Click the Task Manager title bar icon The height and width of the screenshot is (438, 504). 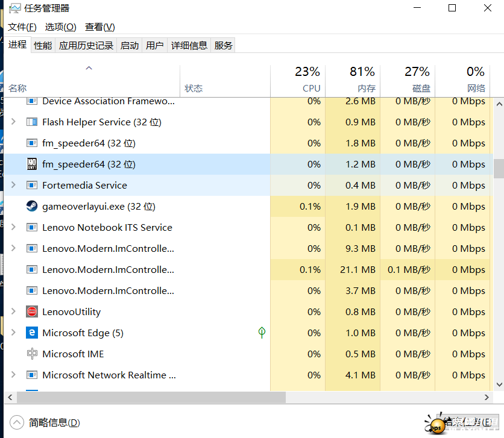coord(15,8)
